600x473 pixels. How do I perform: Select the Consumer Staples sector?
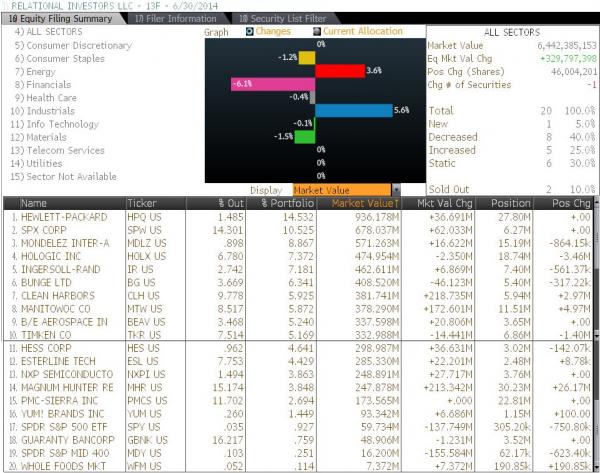point(59,59)
